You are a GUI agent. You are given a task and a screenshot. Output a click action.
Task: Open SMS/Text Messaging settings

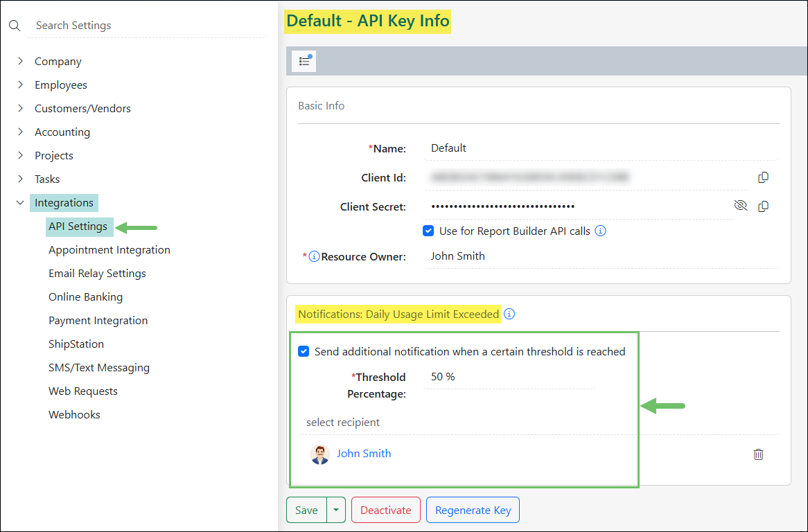click(99, 368)
